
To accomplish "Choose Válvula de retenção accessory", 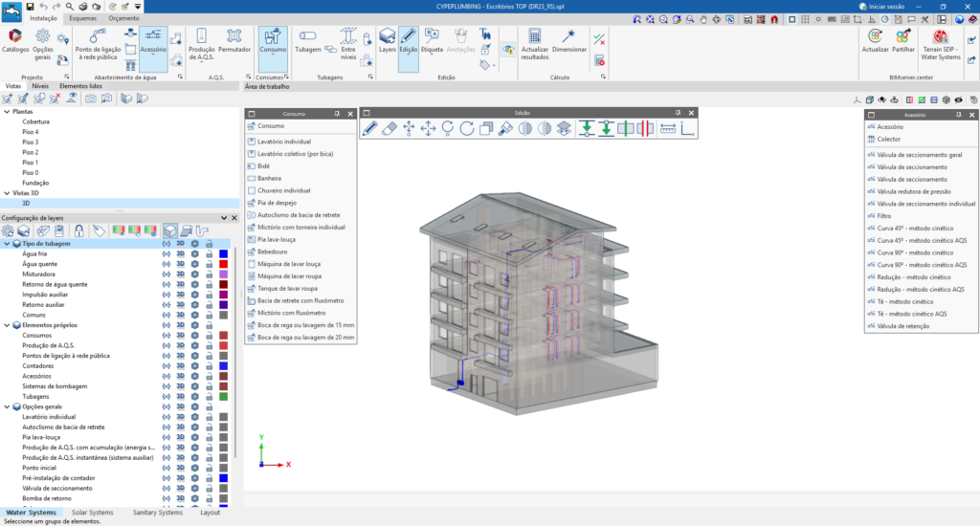I will [904, 326].
